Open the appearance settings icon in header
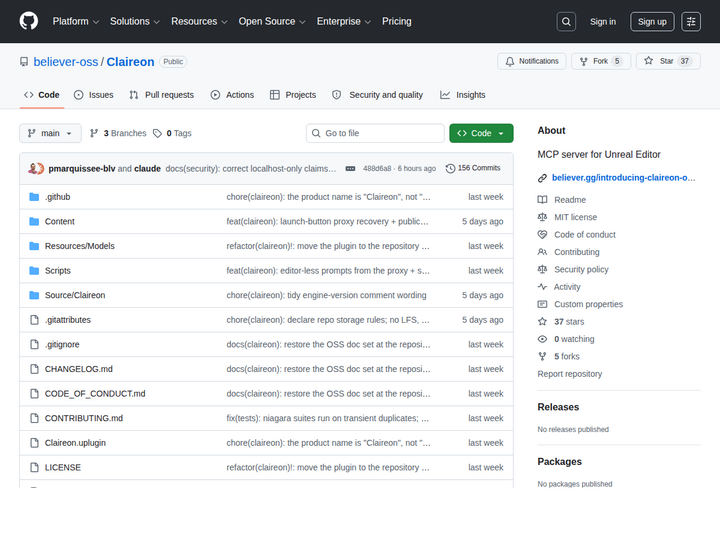The image size is (720, 540). point(691,22)
